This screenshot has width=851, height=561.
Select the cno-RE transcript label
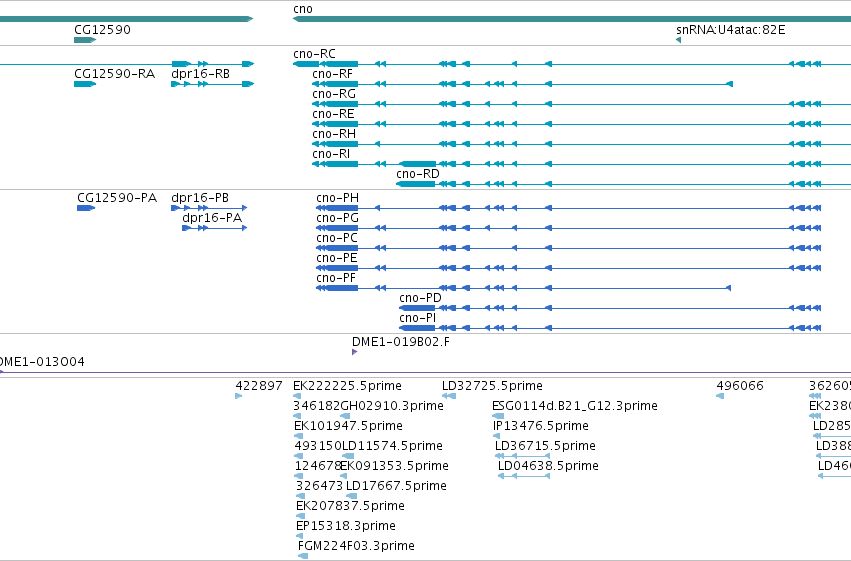(333, 114)
